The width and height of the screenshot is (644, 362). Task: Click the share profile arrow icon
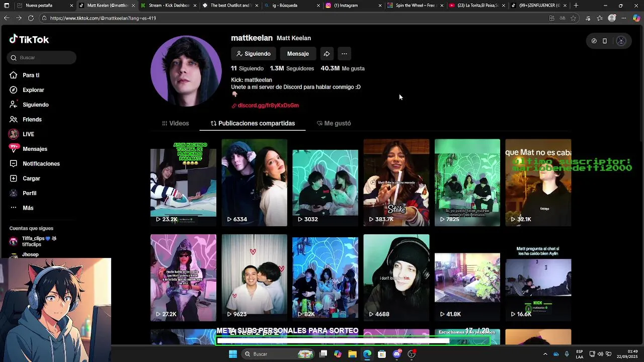(327, 54)
